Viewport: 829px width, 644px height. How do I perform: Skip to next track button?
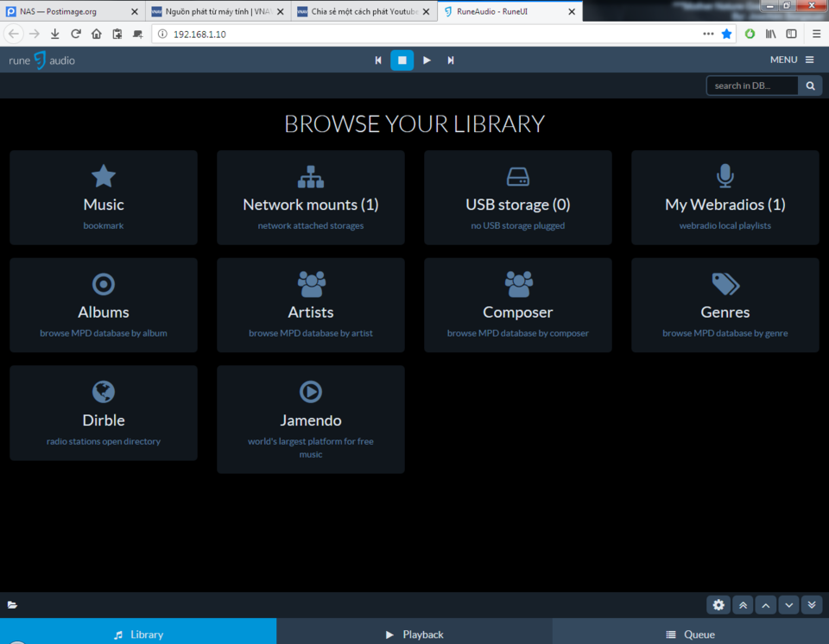tap(451, 60)
